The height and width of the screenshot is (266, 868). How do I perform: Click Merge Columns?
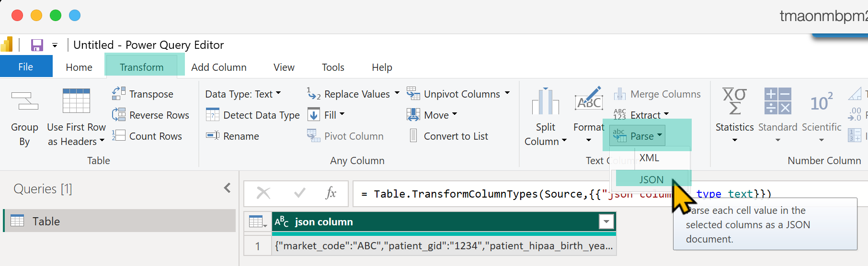[657, 94]
